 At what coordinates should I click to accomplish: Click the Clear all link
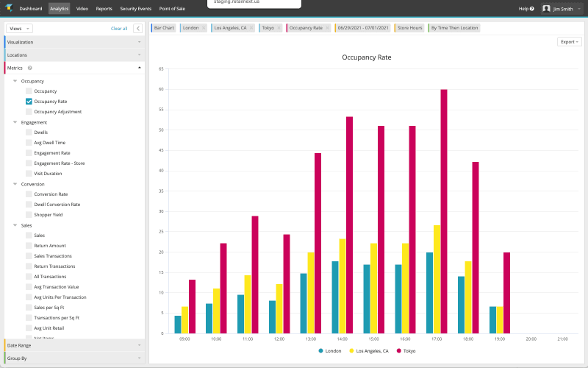(118, 28)
